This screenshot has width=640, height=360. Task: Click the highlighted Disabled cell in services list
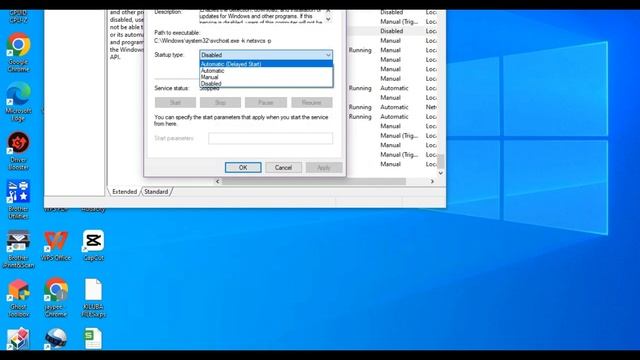click(391, 31)
